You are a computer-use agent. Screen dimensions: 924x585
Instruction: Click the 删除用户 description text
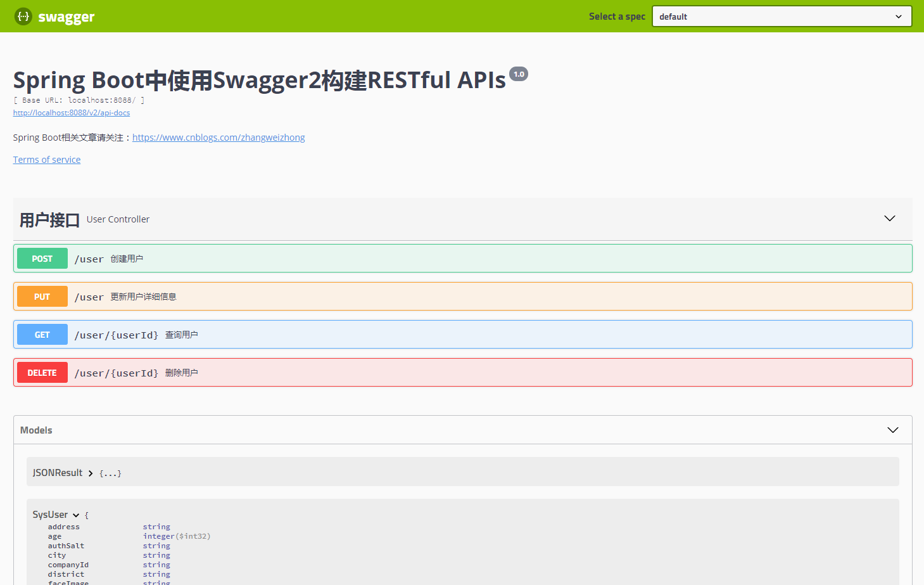182,373
